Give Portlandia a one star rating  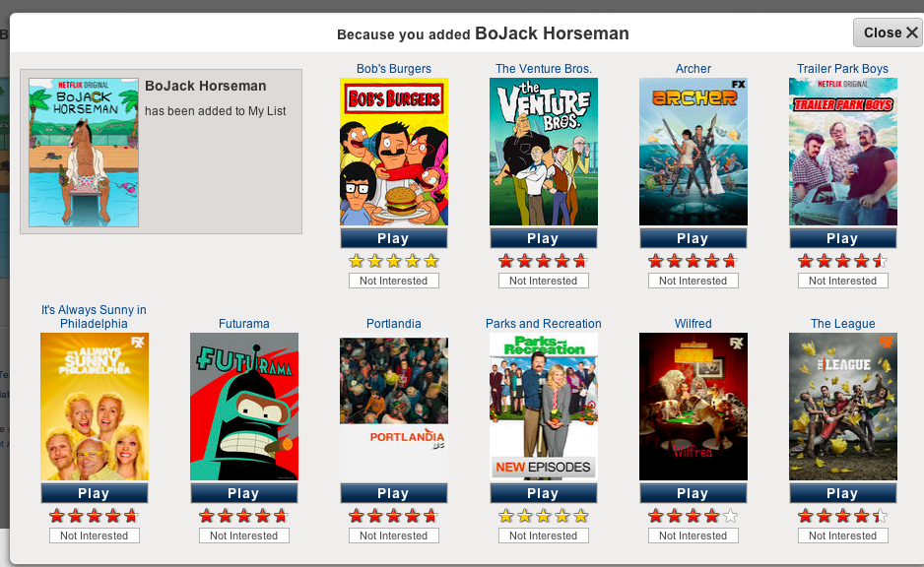coord(356,517)
